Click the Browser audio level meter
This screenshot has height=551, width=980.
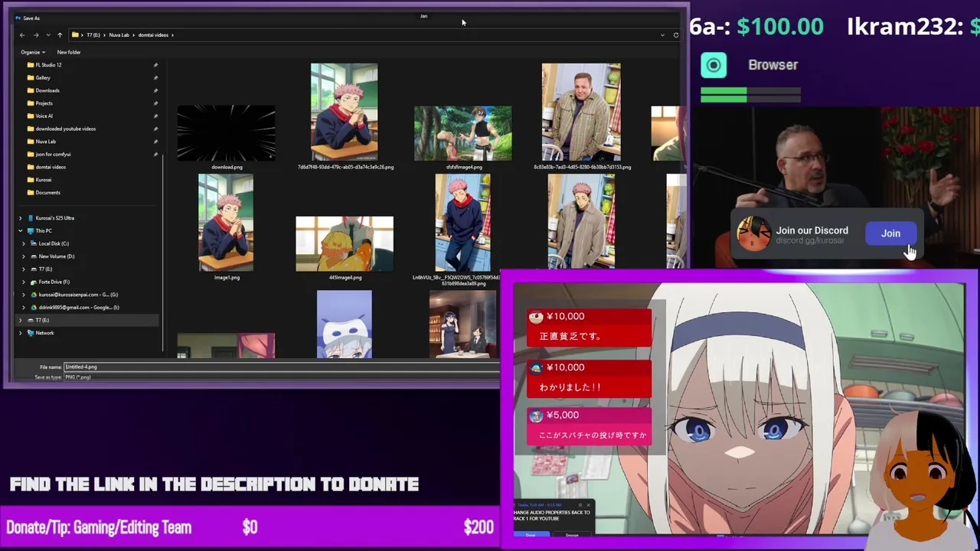(x=750, y=95)
